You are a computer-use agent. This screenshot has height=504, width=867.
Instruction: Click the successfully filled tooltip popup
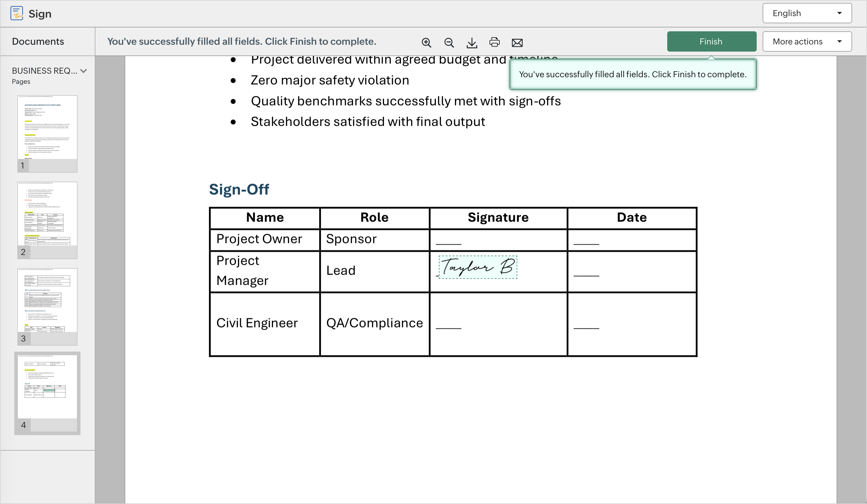632,74
